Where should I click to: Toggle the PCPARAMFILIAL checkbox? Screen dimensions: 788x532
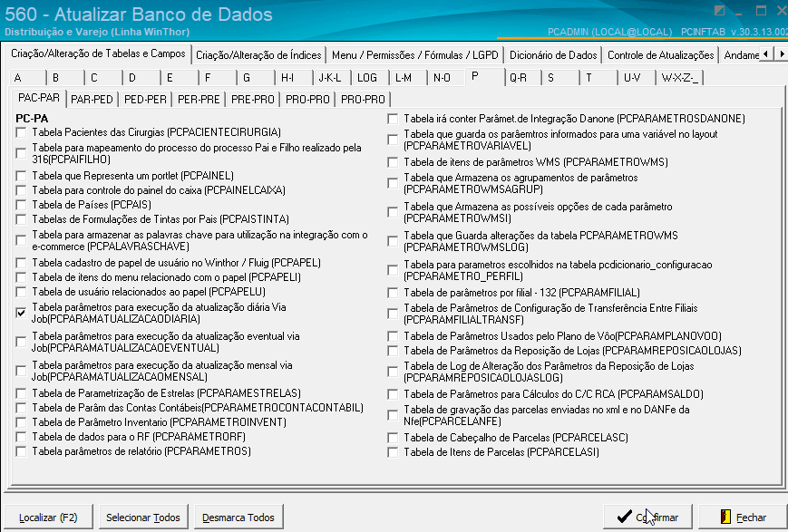[x=393, y=293]
